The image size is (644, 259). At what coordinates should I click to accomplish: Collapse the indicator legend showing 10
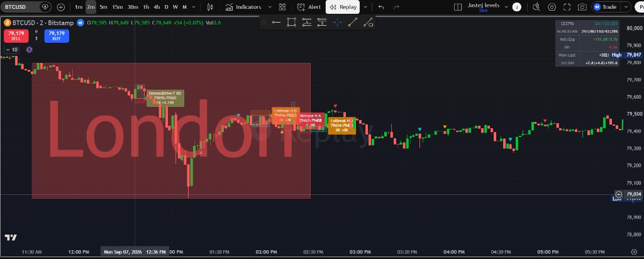[12, 50]
